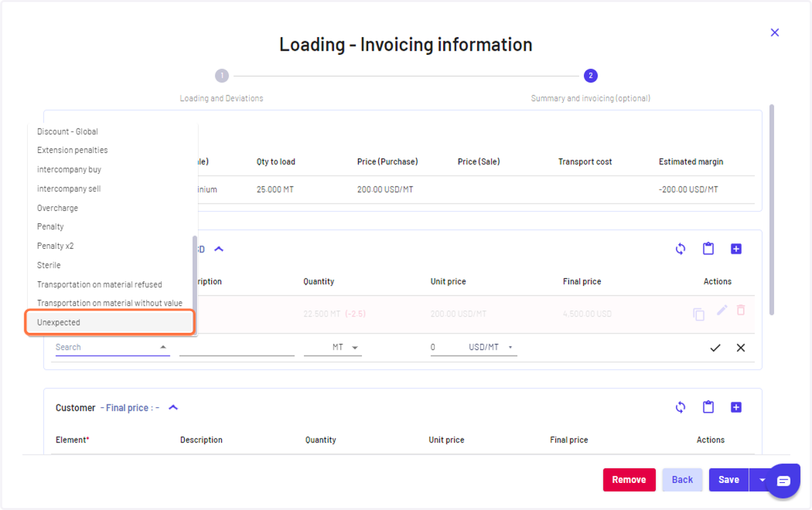Click the Save button
812x510 pixels.
pyautogui.click(x=729, y=480)
